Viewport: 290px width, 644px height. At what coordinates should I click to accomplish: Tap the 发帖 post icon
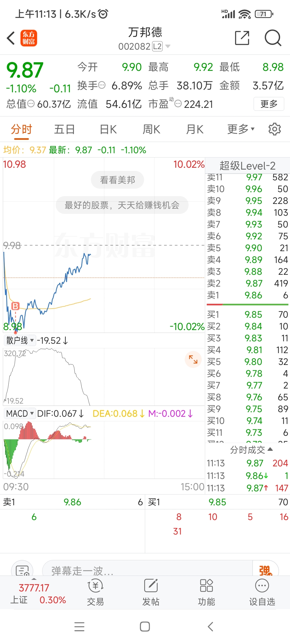point(151,592)
